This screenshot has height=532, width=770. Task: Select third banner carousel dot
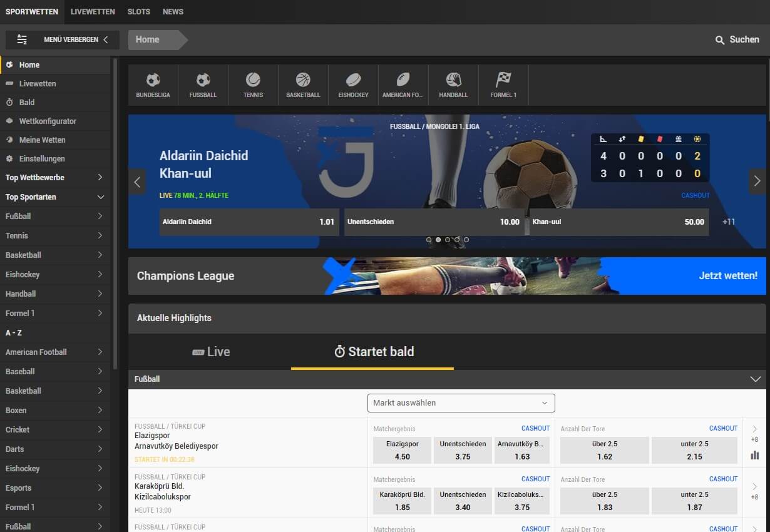448,240
